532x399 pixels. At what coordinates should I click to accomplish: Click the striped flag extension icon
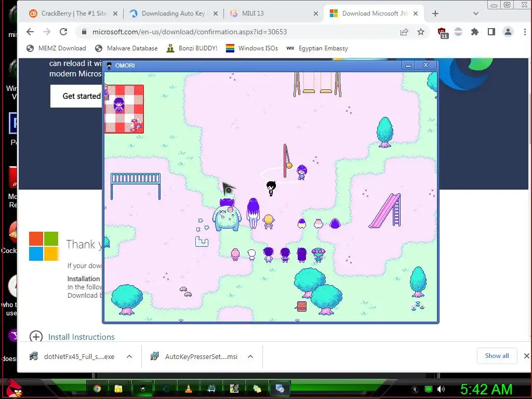[458, 32]
